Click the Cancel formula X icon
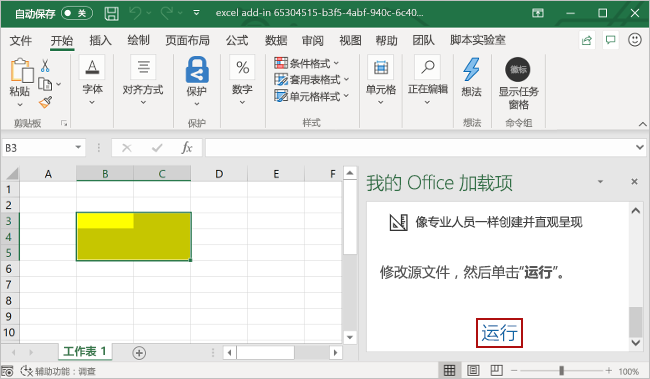The height and width of the screenshot is (379, 650). (127, 148)
